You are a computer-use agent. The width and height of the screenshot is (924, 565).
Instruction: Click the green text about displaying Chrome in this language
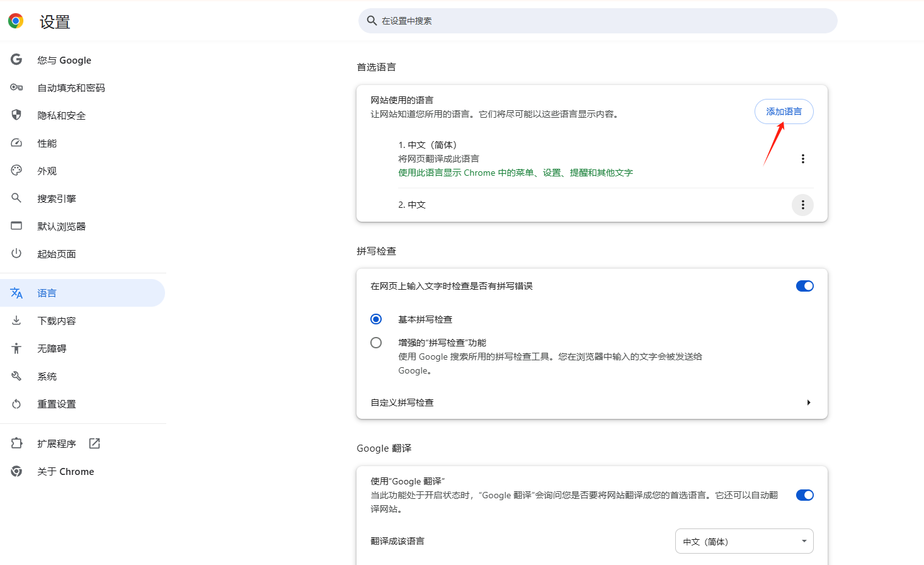(515, 173)
